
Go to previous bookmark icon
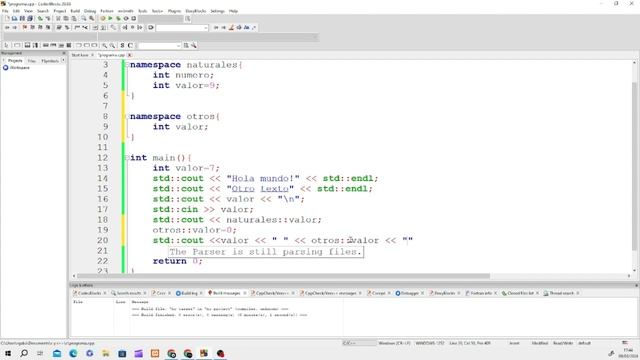click(32, 27)
